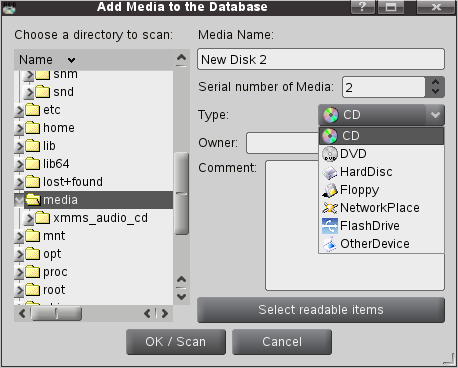The width and height of the screenshot is (458, 368).
Task: Click scroll down arrow at bottom of tree
Action: 181,297
